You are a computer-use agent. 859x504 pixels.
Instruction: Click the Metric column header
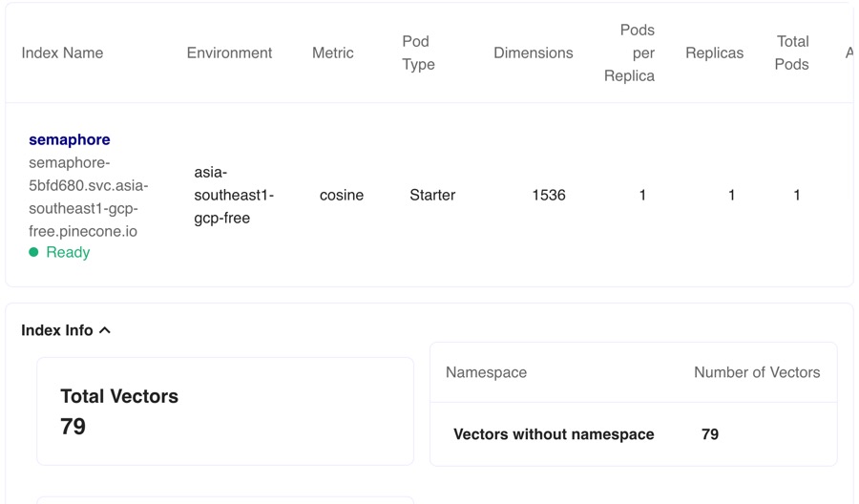(333, 53)
